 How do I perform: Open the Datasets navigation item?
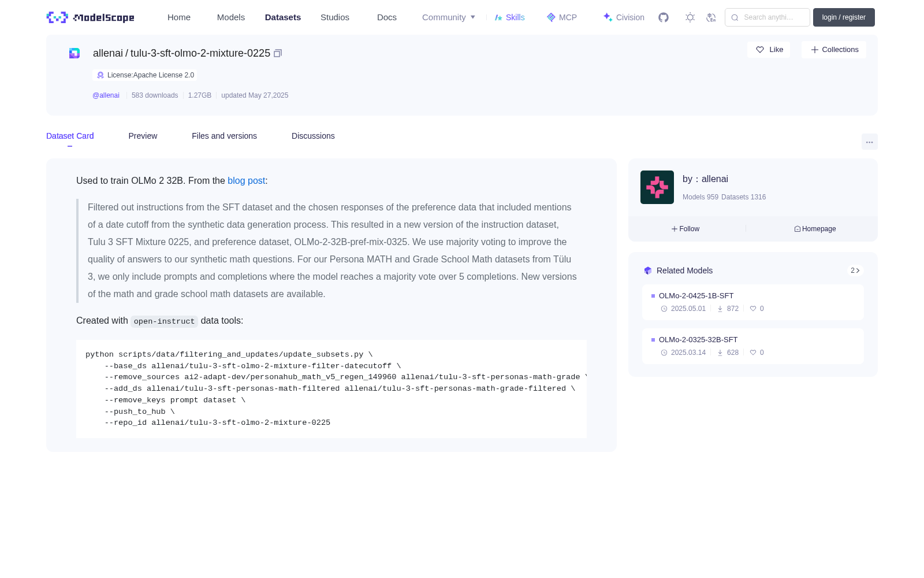point(283,17)
